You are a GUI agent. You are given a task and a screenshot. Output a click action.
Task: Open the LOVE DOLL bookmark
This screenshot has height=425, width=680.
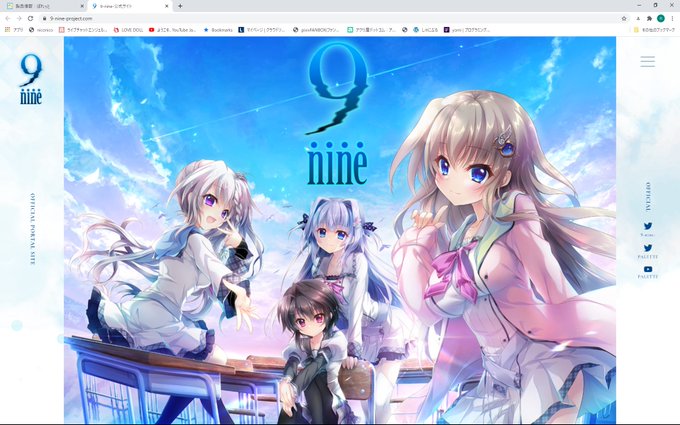click(x=128, y=30)
